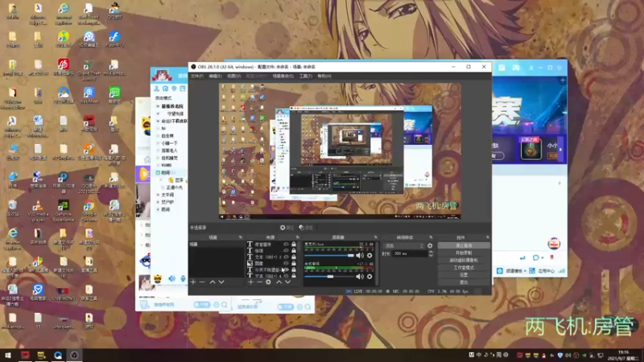Toggle visibility of the third source

pos(286,257)
